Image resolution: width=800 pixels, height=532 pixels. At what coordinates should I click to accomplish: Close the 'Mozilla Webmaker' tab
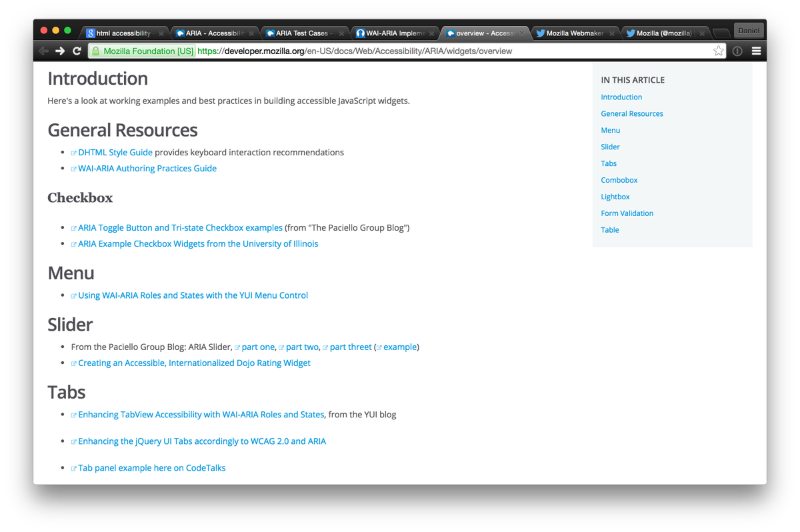point(611,33)
